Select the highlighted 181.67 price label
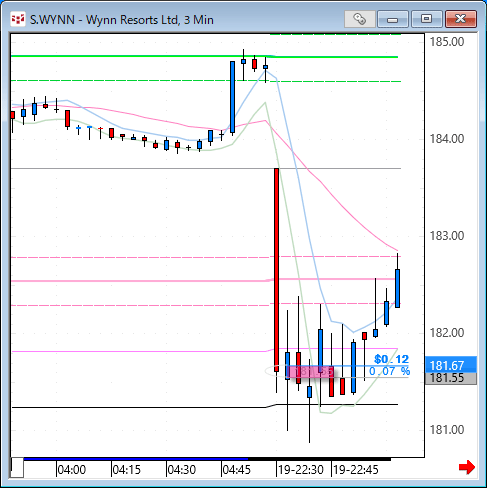Viewport: 487px width, 488px height. (x=451, y=365)
